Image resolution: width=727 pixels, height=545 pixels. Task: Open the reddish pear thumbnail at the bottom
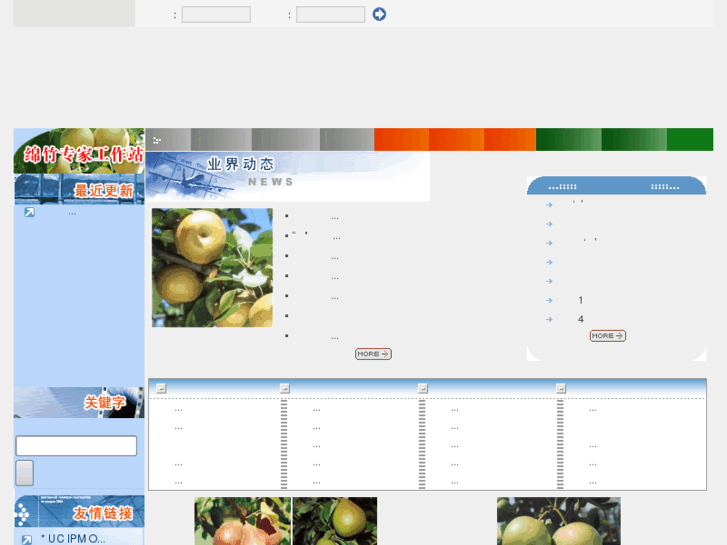pyautogui.click(x=242, y=521)
